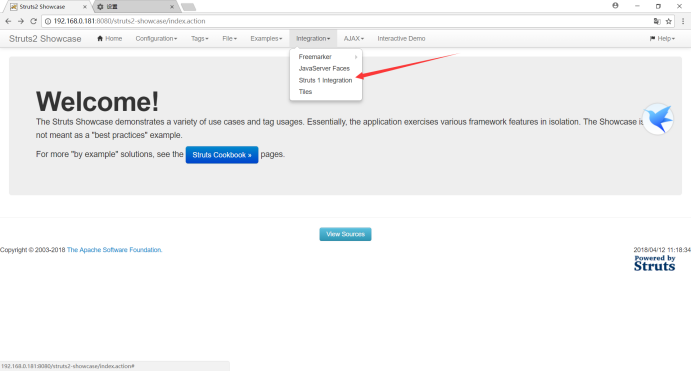Open The Apache Software Foundation link

tap(114, 250)
